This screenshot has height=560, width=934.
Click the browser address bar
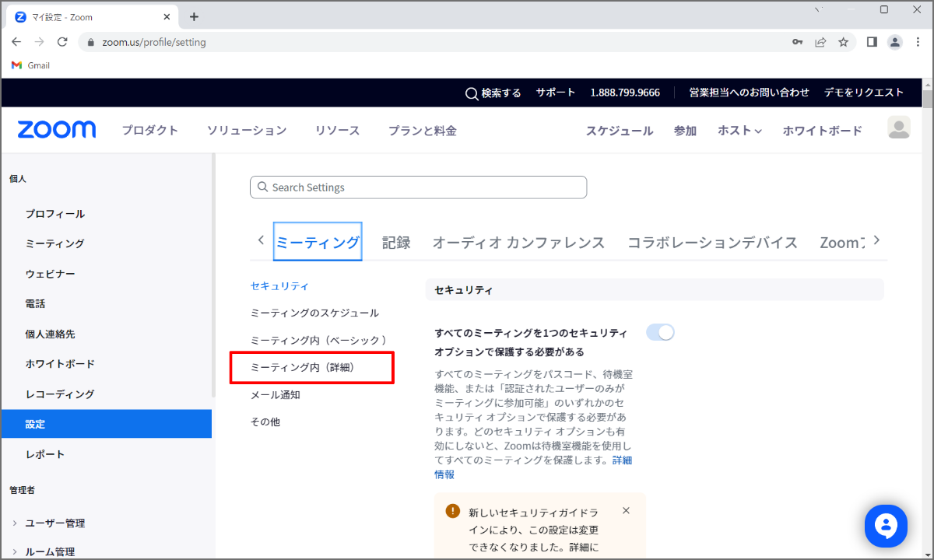436,42
